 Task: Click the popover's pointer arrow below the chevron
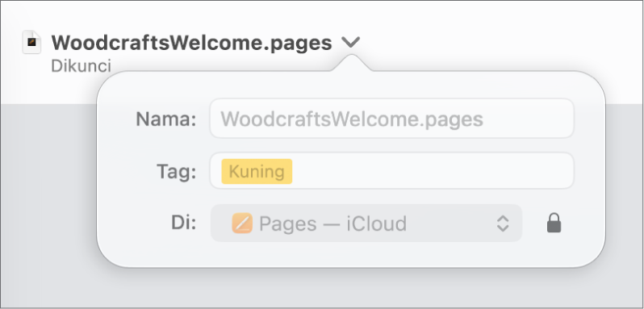click(351, 62)
